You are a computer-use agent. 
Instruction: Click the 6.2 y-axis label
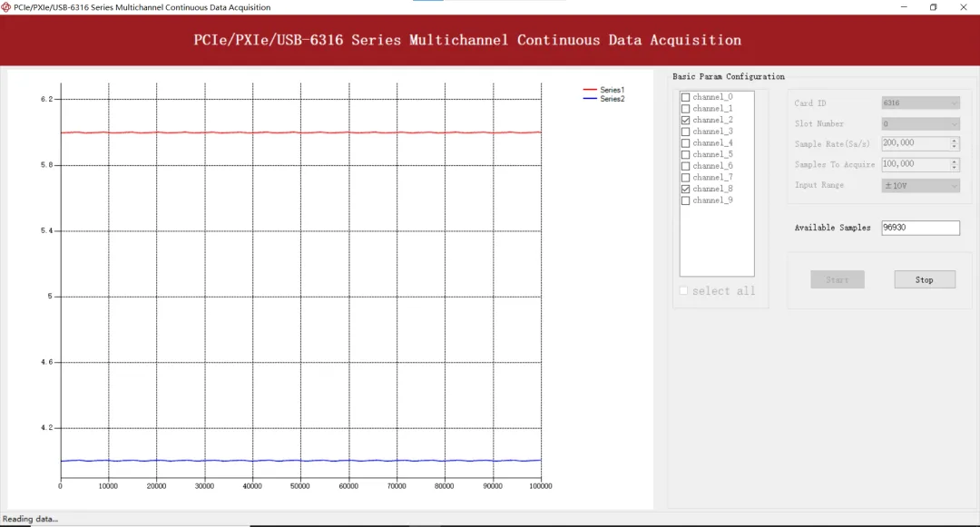[46, 99]
